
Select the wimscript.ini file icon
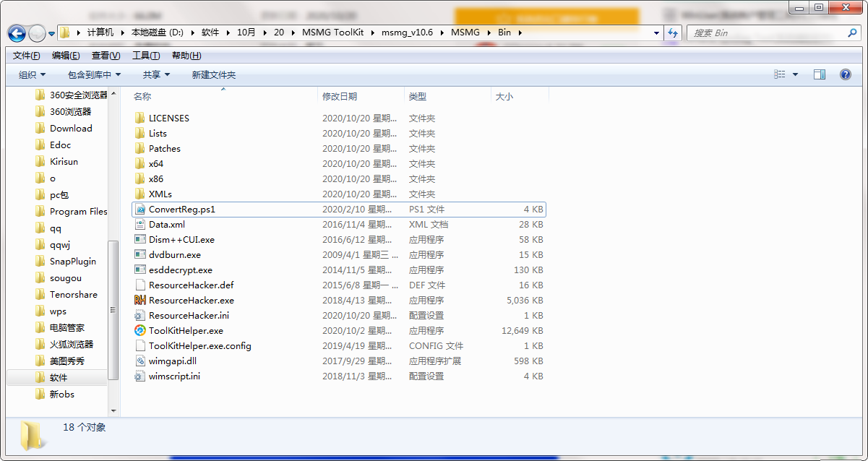(x=140, y=376)
